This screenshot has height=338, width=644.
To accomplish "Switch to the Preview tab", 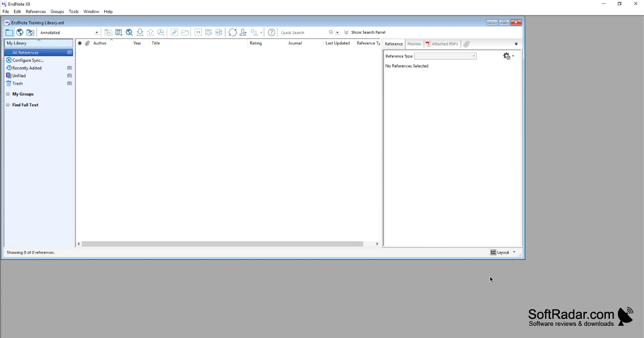I will point(414,44).
